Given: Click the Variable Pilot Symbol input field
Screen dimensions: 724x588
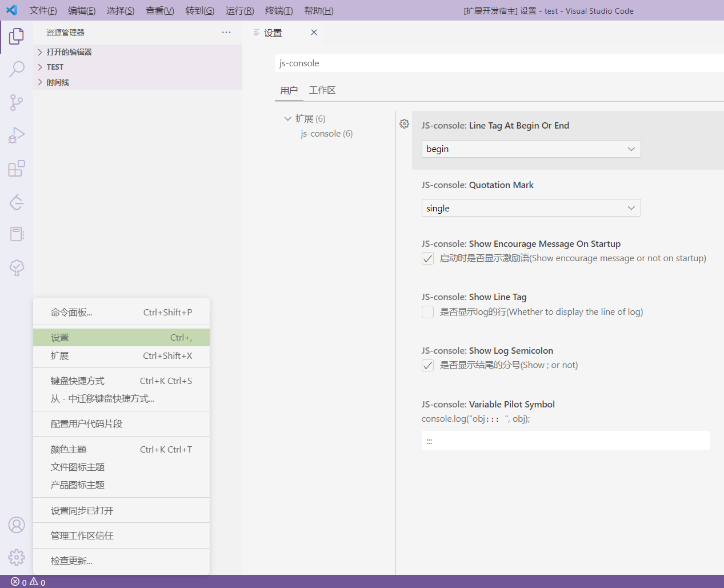Looking at the screenshot, I should [x=565, y=440].
